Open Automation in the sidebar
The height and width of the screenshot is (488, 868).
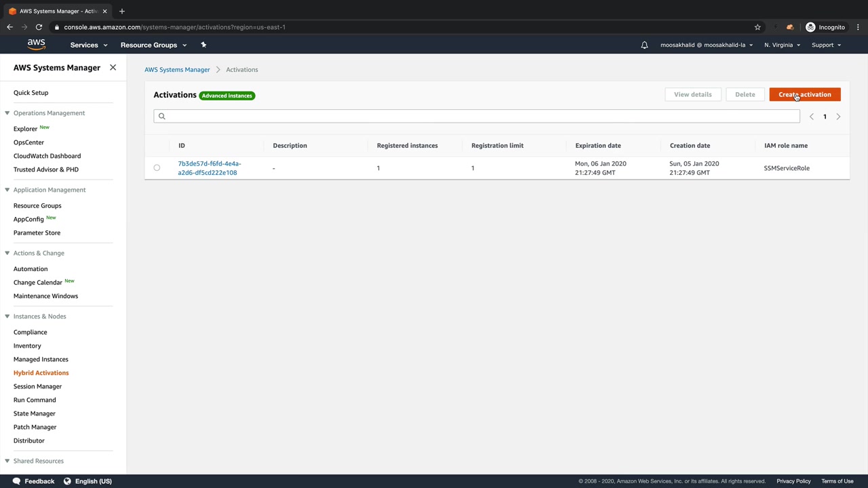coord(31,269)
